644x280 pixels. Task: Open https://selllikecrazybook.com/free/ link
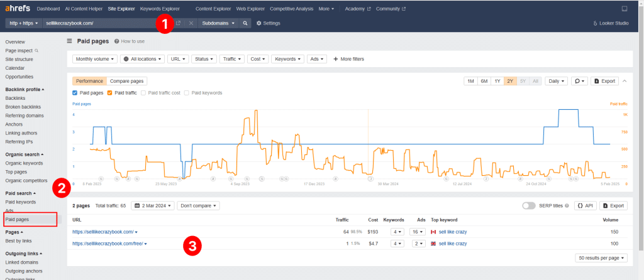(108, 244)
